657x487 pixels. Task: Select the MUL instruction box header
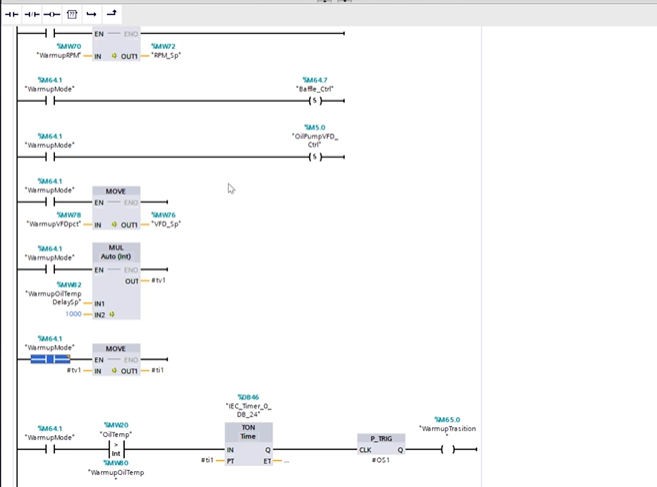(116, 248)
